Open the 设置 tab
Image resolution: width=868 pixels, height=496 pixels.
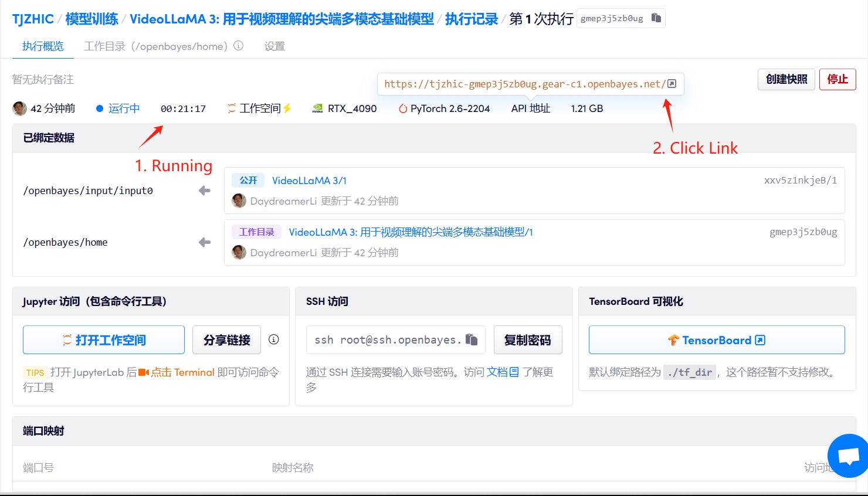point(274,46)
